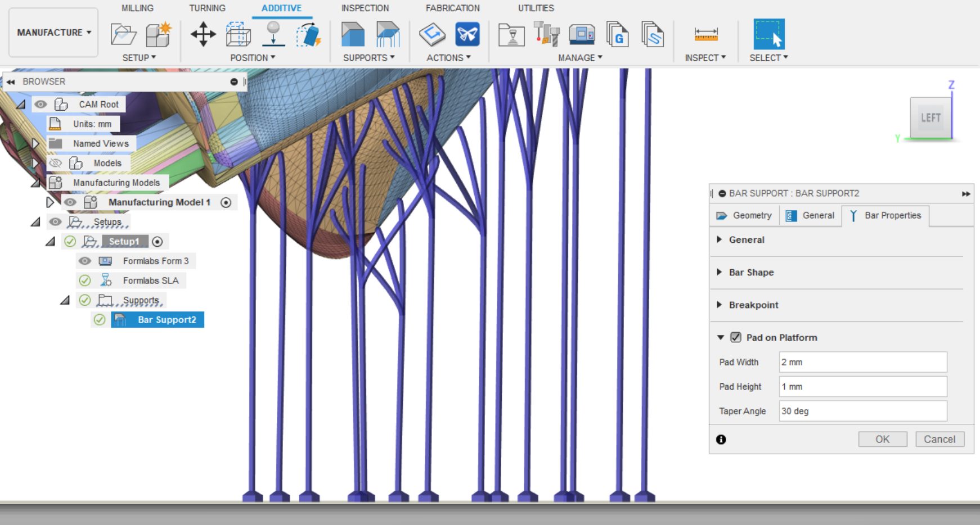Switch to the MILLING tab
Image resolution: width=980 pixels, height=525 pixels.
tap(137, 8)
